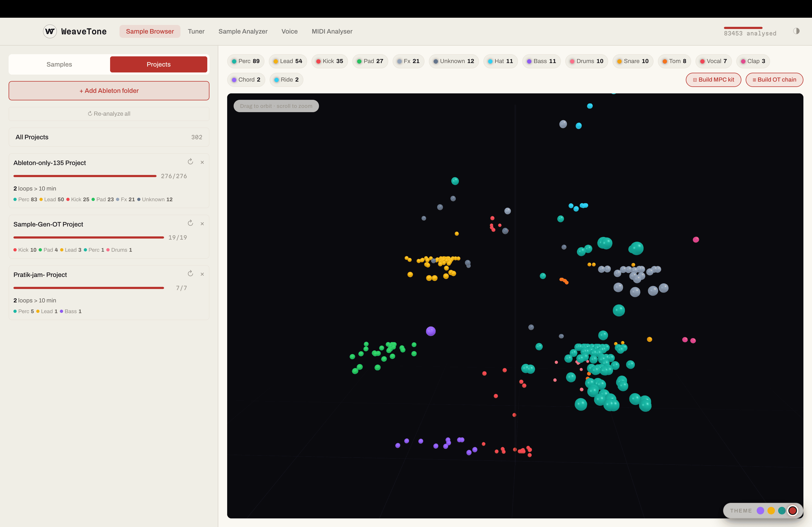This screenshot has height=527, width=812.
Task: Open the Sample Analyzer tab
Action: coord(243,31)
